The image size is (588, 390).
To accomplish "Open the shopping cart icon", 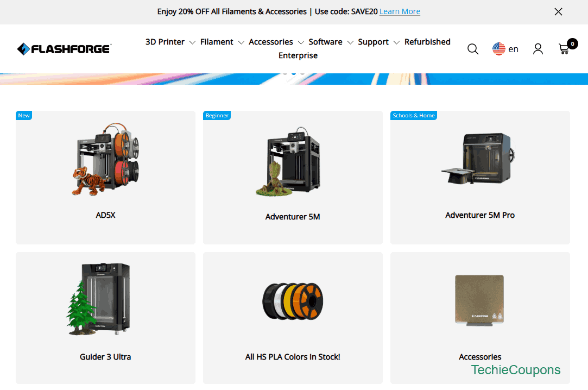I will pos(564,49).
